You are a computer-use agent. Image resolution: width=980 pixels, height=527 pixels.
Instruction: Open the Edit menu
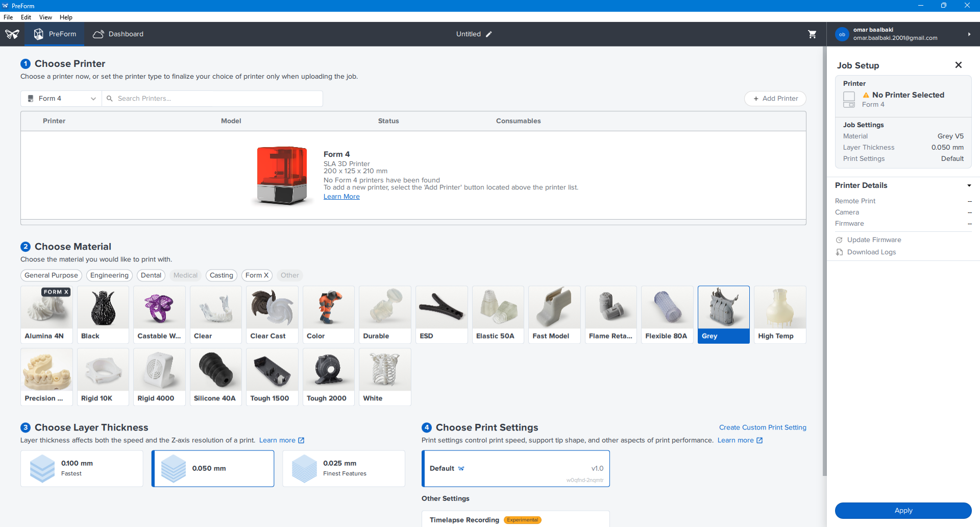[26, 17]
